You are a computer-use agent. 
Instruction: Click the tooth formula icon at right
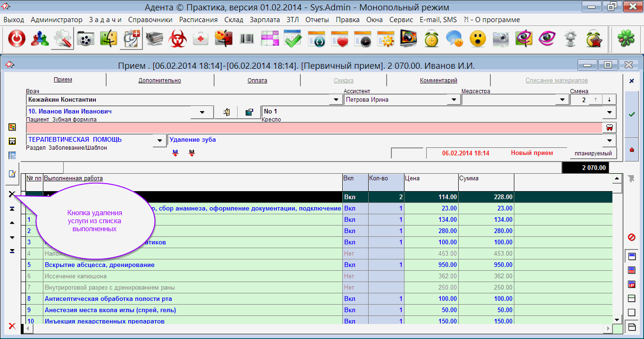point(609,128)
